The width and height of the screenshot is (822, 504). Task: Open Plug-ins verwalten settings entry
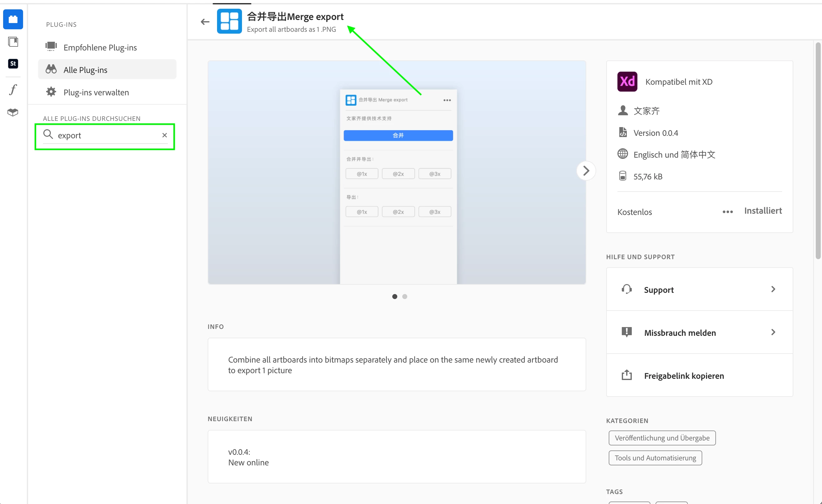(x=96, y=92)
